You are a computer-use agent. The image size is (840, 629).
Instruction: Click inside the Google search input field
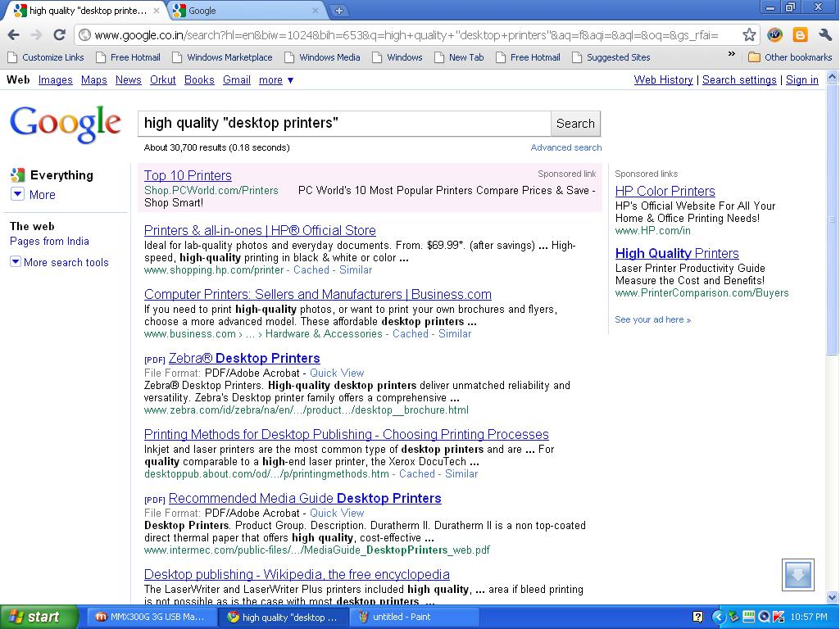(344, 123)
